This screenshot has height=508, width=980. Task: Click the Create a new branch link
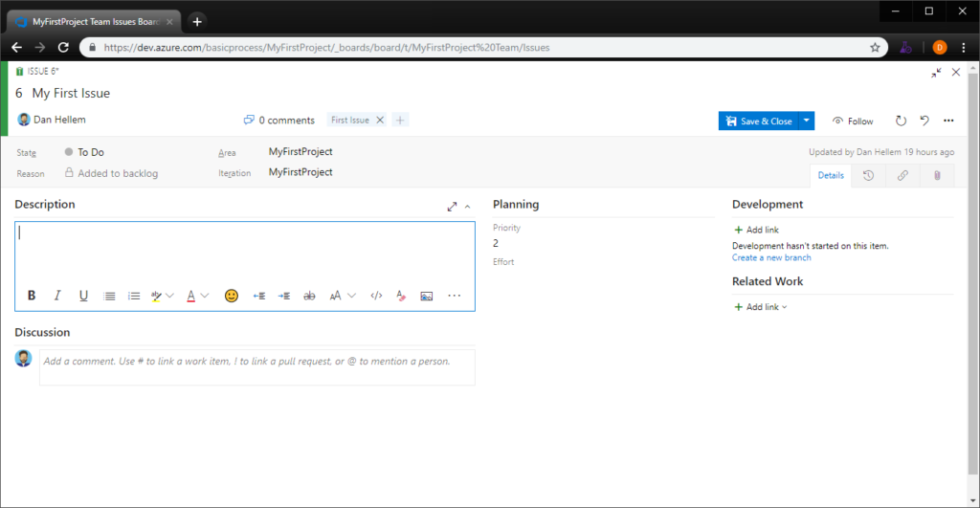(771, 257)
